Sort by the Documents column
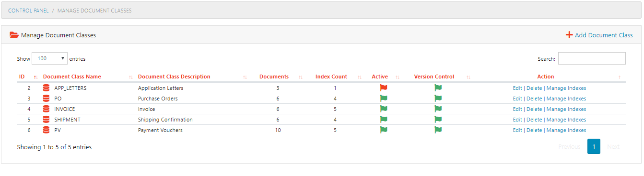Image resolution: width=644 pixels, height=176 pixels. click(x=278, y=77)
